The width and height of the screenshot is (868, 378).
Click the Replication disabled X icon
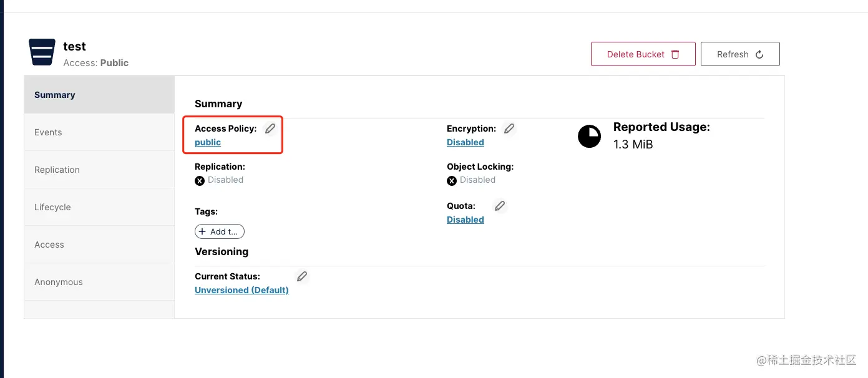click(200, 181)
